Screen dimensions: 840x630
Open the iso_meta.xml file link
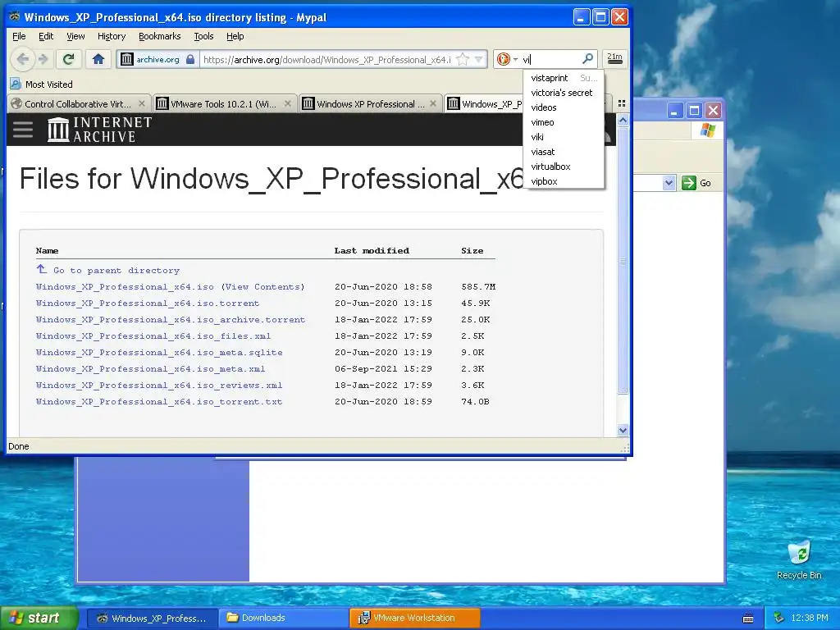[x=151, y=368]
